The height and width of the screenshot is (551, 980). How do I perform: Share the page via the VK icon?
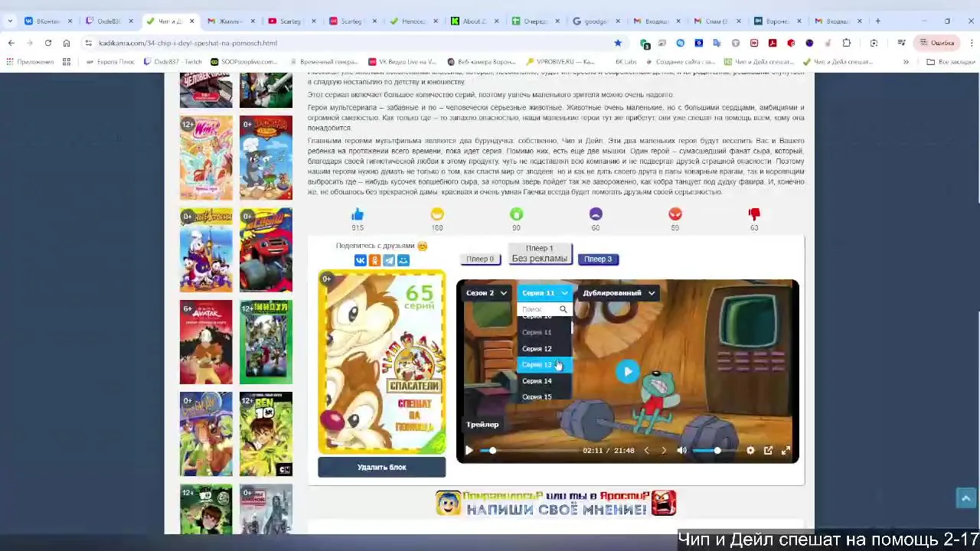coord(360,260)
